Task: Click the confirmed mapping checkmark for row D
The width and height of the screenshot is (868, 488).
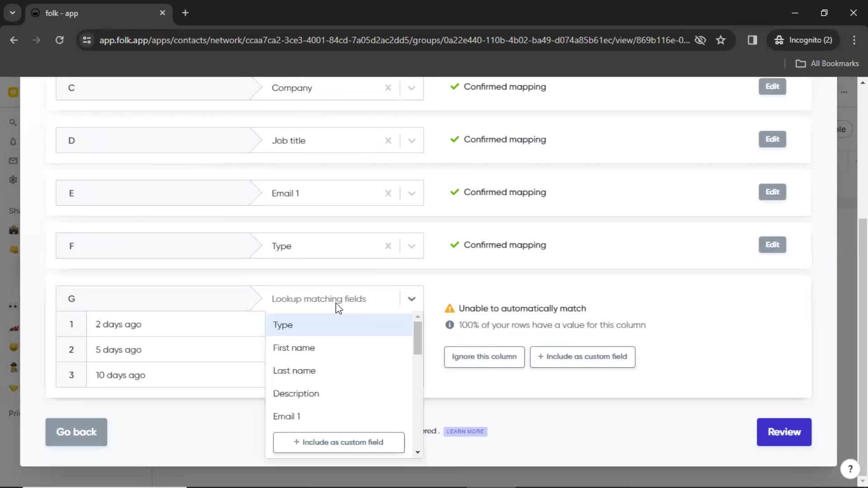Action: click(454, 139)
